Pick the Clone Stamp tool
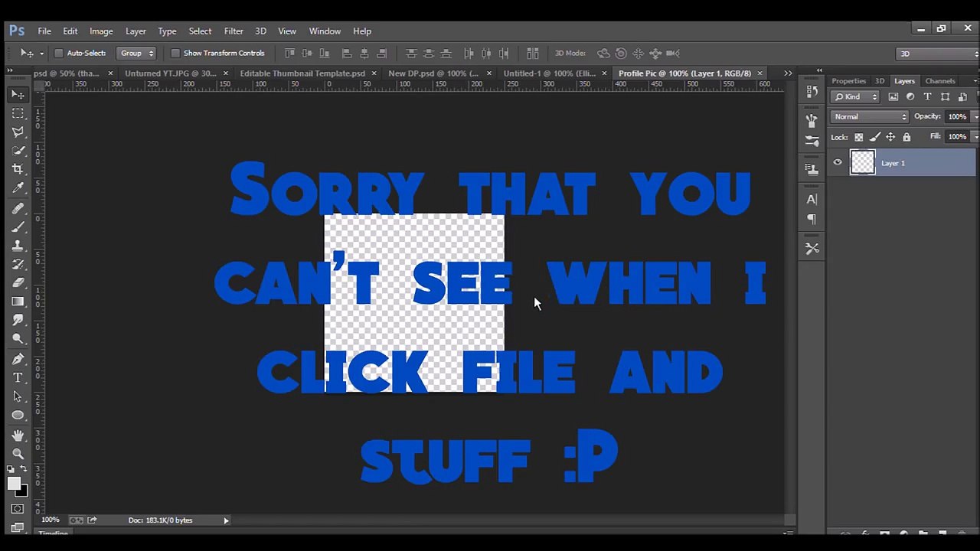This screenshot has height=551, width=980. pyautogui.click(x=18, y=246)
